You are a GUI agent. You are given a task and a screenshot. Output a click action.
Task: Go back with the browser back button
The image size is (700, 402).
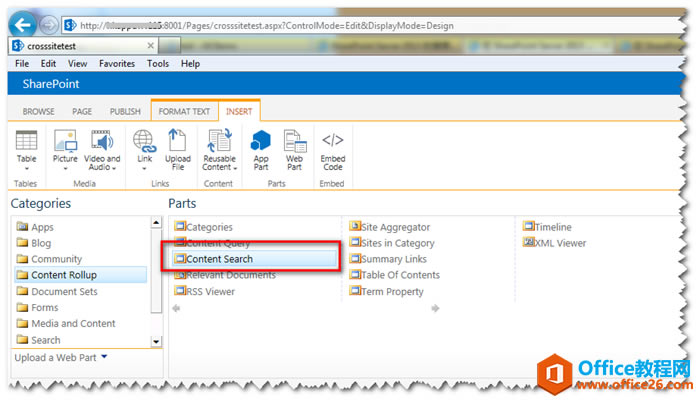point(23,25)
